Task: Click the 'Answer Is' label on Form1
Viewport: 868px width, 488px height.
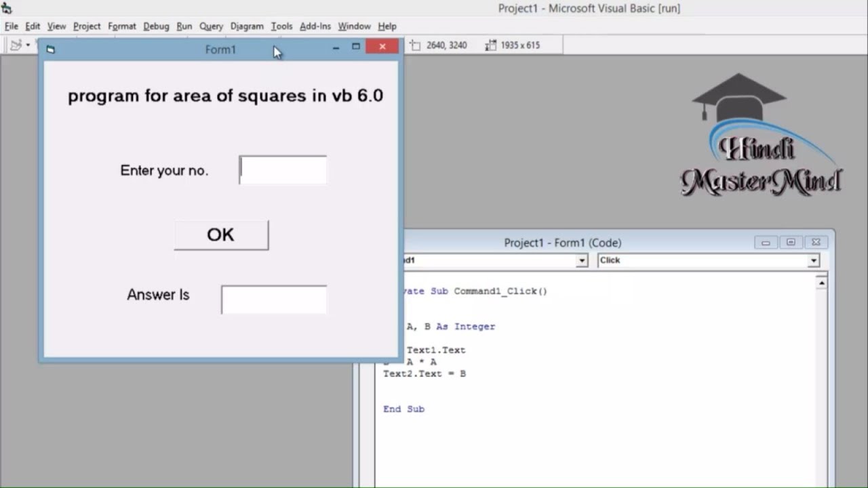Action: click(x=158, y=295)
